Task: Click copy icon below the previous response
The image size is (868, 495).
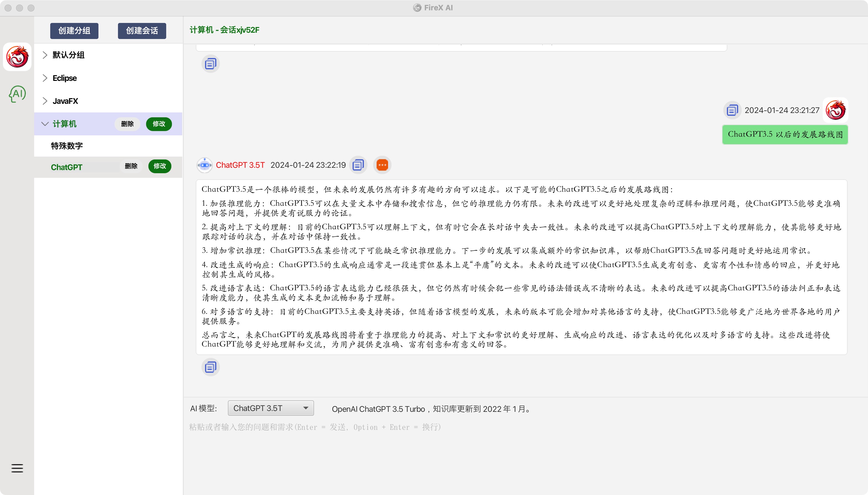Action: pos(211,64)
